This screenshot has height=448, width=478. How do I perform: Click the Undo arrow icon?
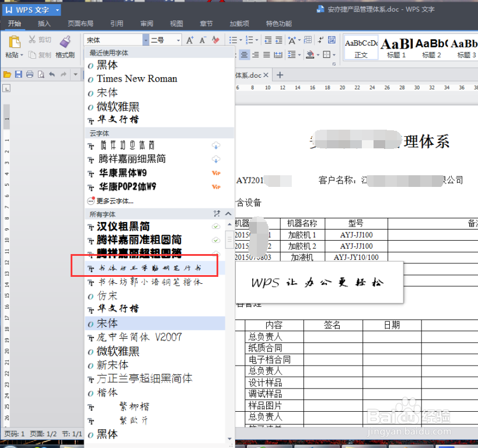(52, 74)
